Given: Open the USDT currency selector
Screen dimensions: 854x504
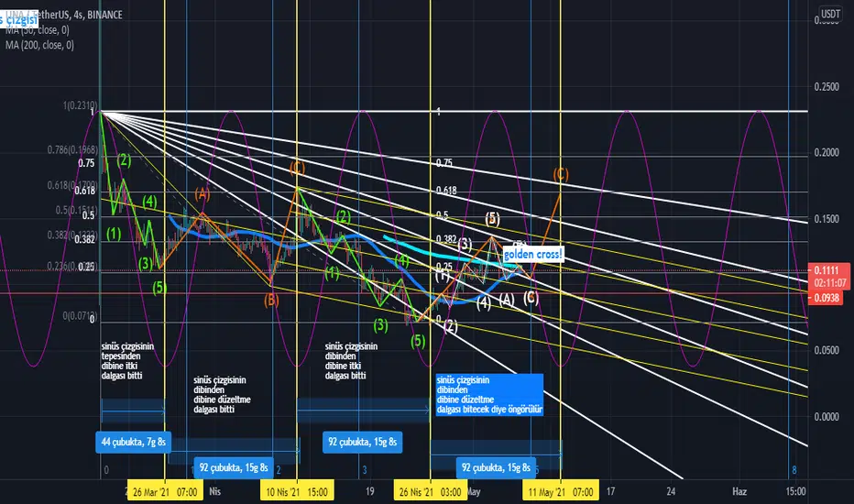Looking at the screenshot, I should click(830, 14).
